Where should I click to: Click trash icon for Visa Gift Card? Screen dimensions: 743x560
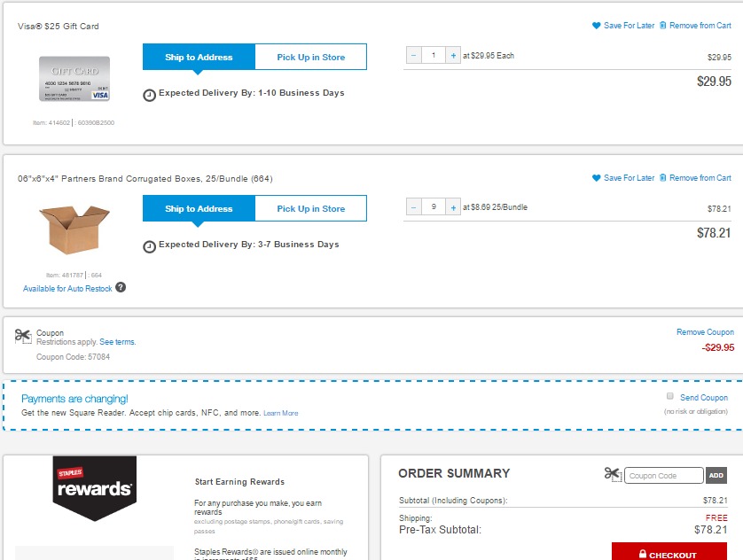point(663,25)
